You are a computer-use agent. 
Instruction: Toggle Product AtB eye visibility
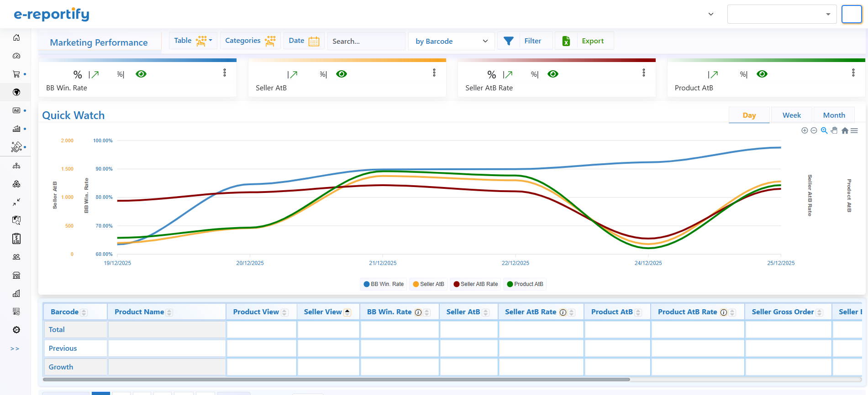click(762, 74)
